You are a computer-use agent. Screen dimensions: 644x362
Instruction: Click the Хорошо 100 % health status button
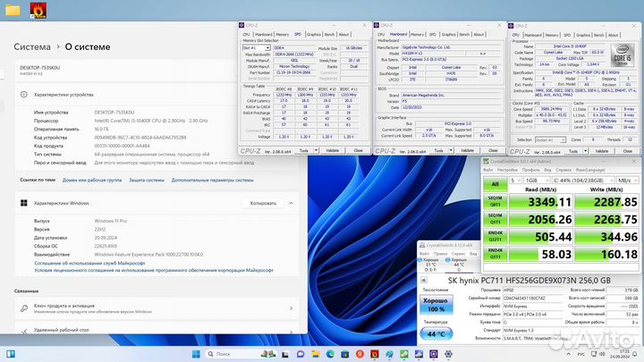click(436, 305)
